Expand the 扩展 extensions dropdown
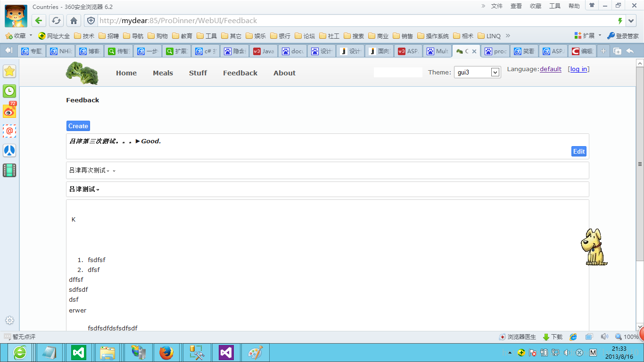 coord(600,35)
